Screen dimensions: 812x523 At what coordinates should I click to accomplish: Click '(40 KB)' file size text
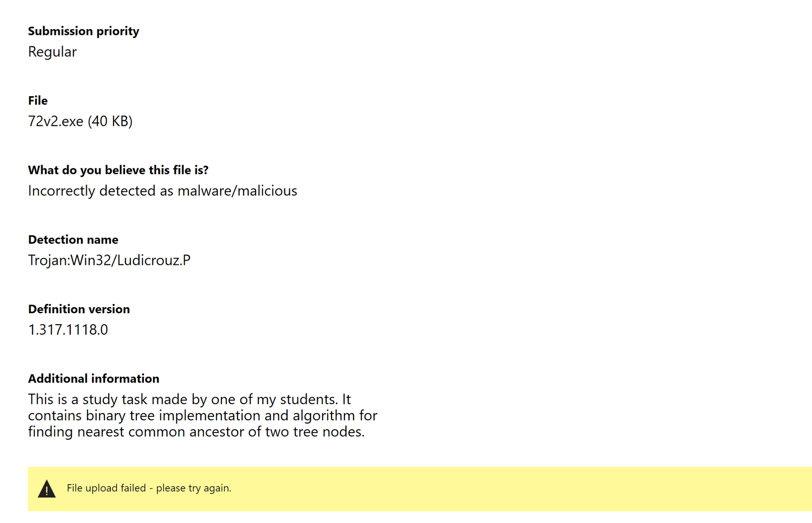[110, 121]
